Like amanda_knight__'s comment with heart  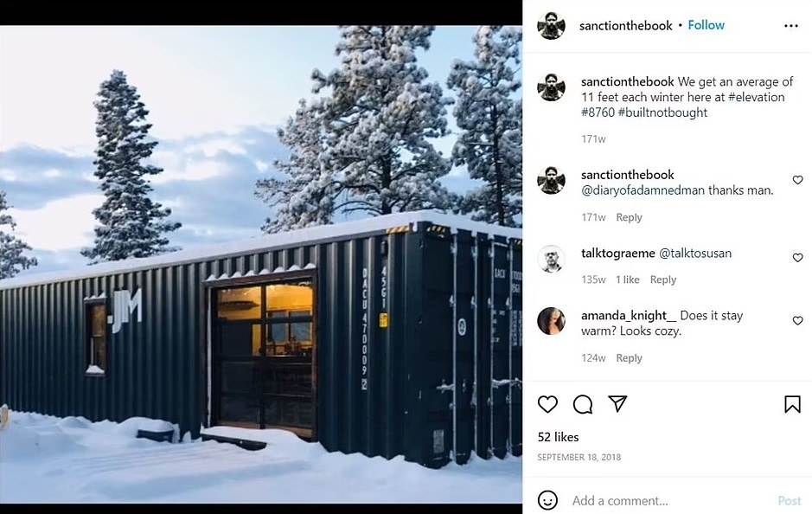(797, 321)
